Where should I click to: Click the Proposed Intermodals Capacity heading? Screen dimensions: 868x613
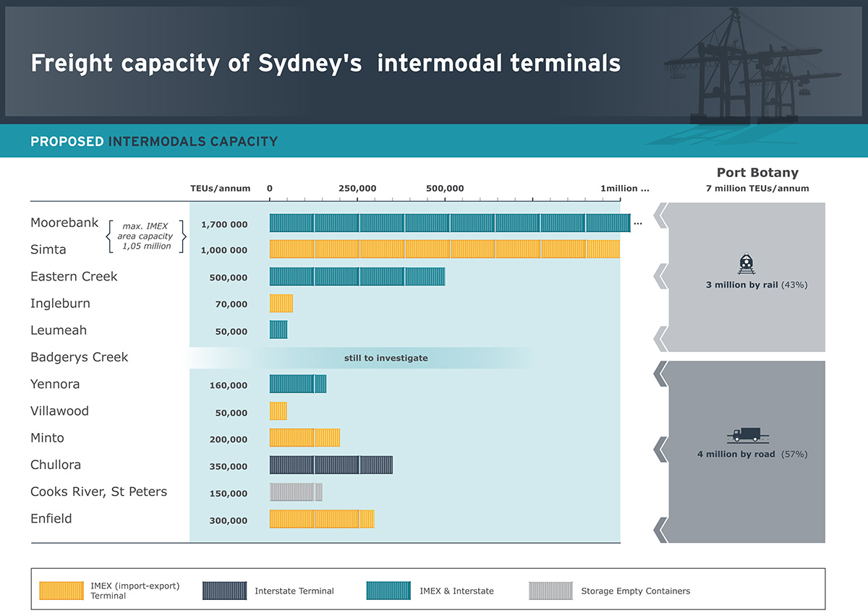pos(154,142)
